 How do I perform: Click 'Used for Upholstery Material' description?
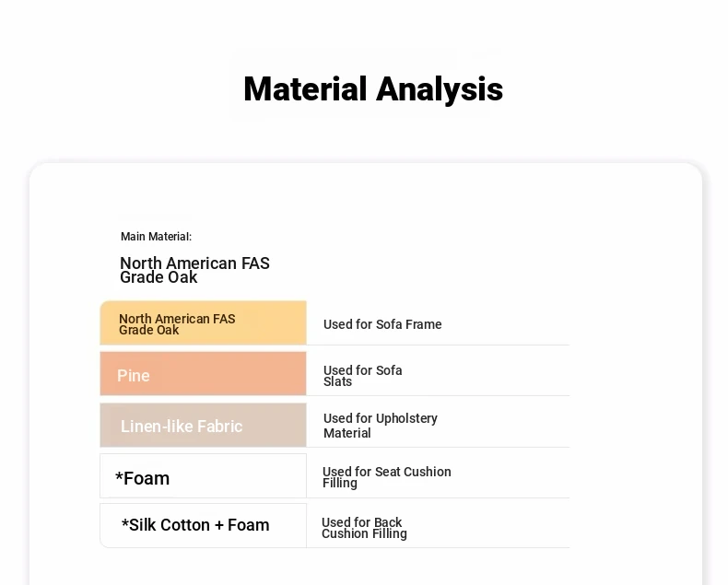pyautogui.click(x=380, y=426)
